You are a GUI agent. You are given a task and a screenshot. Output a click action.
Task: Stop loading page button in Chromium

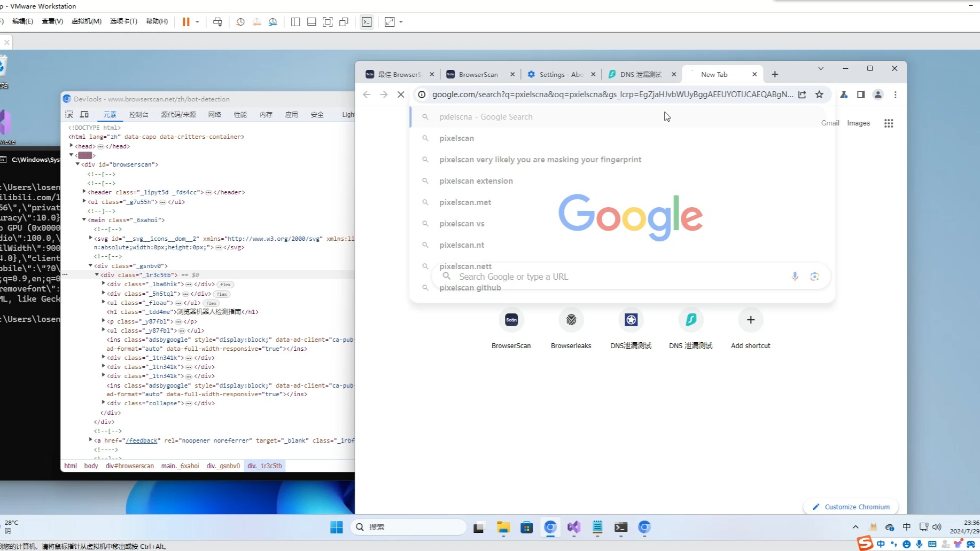coord(401,95)
